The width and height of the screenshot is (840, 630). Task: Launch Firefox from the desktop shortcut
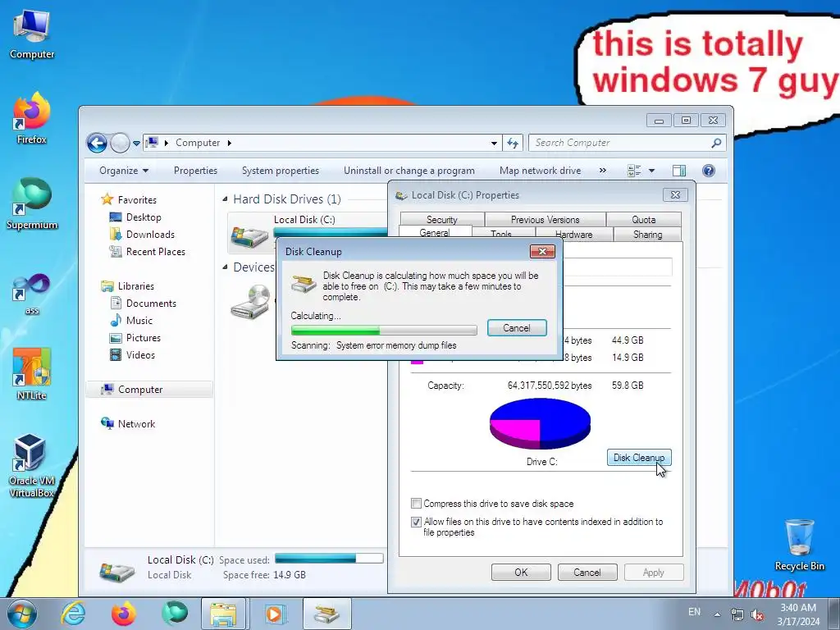32,118
